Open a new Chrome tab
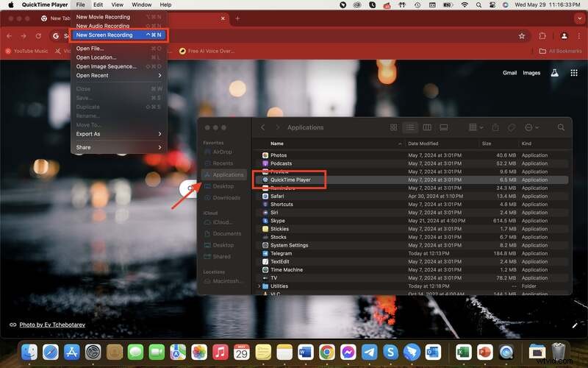Image resolution: width=588 pixels, height=368 pixels. pyautogui.click(x=237, y=18)
